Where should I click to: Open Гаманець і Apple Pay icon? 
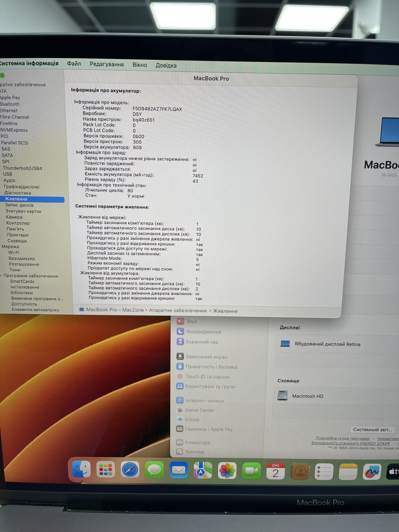coord(180,429)
